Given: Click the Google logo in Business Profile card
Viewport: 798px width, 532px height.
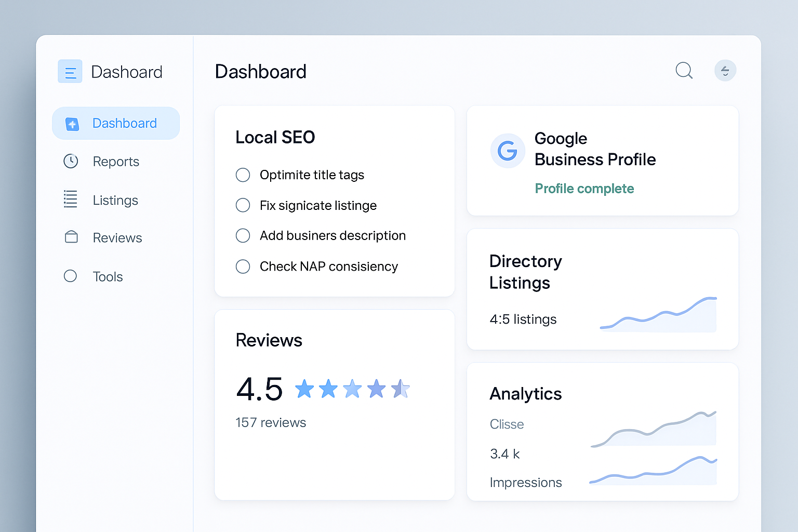Looking at the screenshot, I should [x=508, y=151].
